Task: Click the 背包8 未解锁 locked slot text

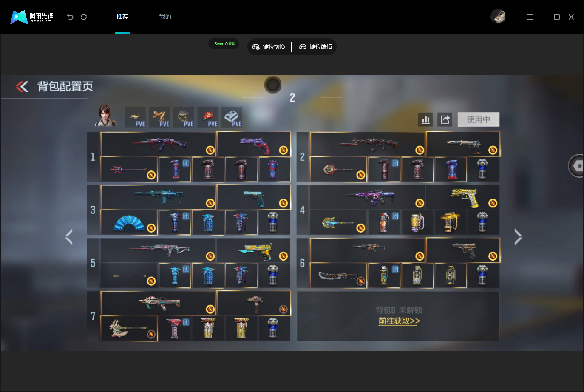Action: 399,310
